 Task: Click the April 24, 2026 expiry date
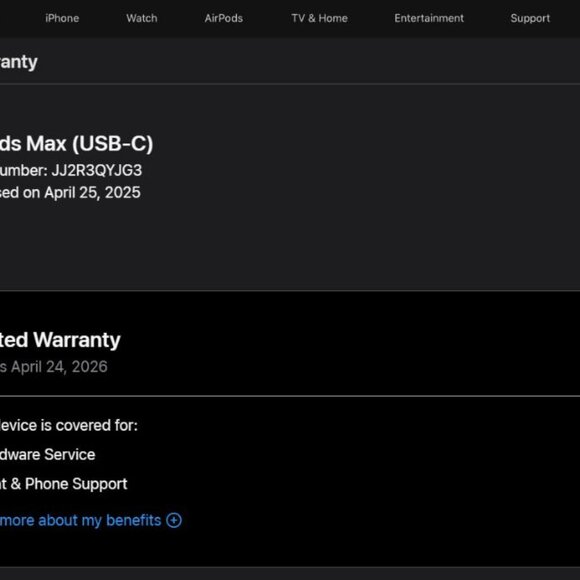(x=59, y=367)
